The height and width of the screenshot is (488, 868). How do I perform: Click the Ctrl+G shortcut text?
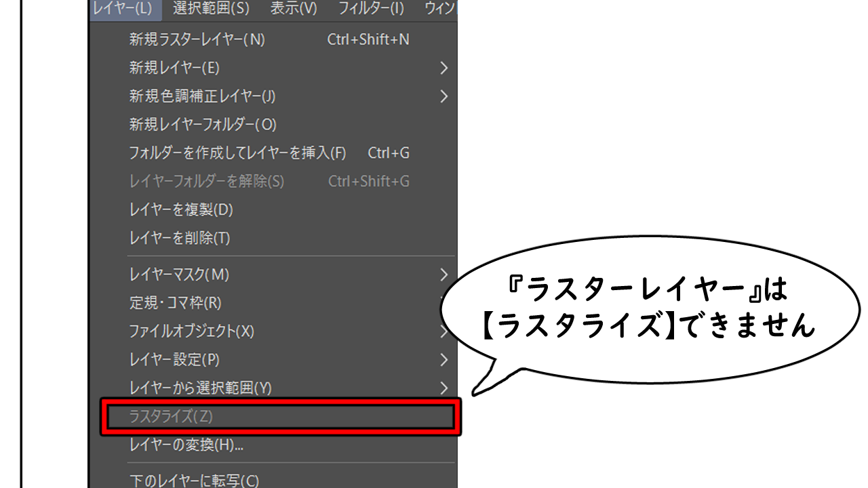pyautogui.click(x=389, y=153)
